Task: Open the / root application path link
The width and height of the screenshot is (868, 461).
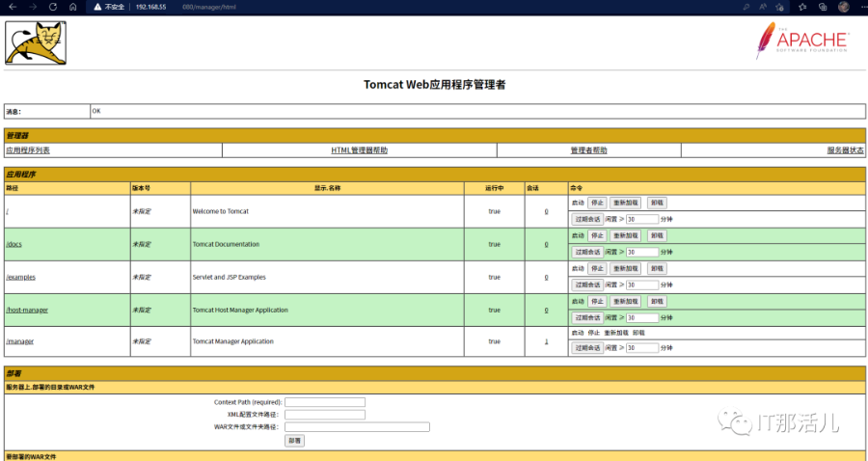Action: pos(7,211)
